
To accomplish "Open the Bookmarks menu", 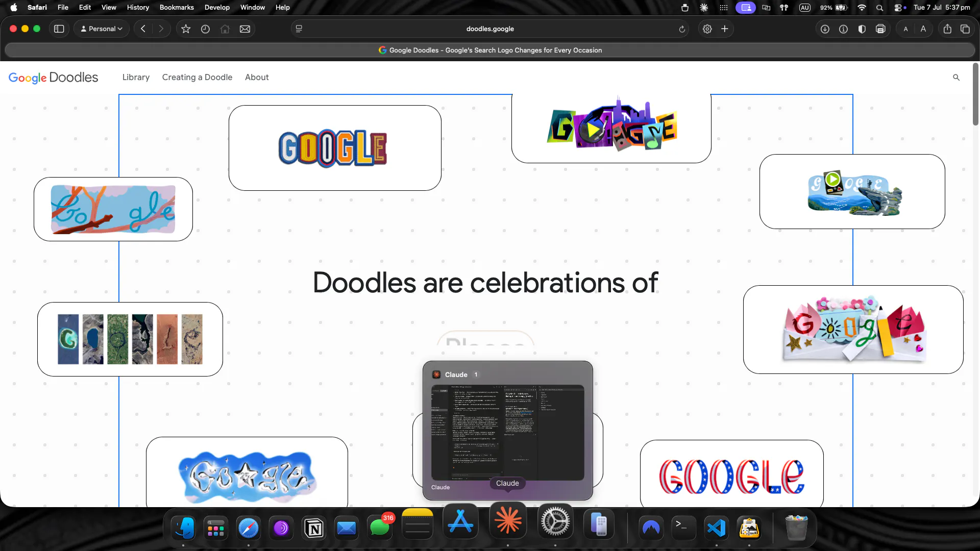I will (x=177, y=7).
